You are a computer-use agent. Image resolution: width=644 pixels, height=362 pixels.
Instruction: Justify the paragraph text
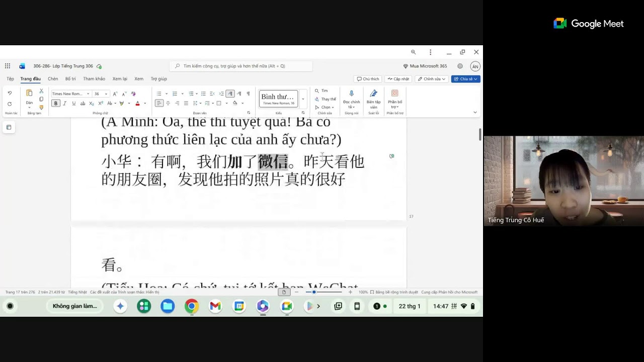pos(186,103)
